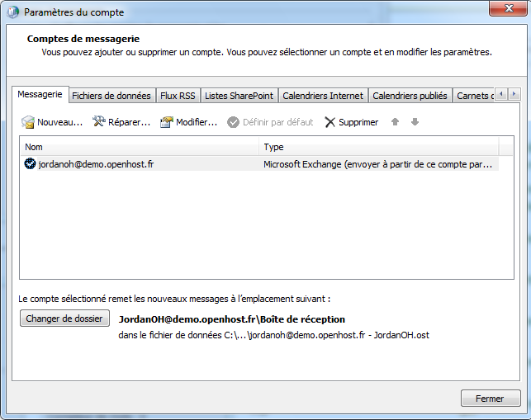531x420 pixels.
Task: Click the Réparer... label
Action: pos(129,122)
